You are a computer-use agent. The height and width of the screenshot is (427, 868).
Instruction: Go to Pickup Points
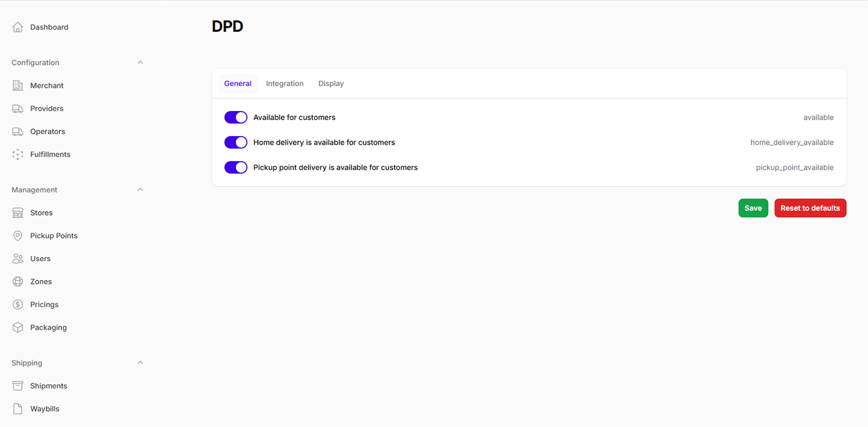point(54,236)
